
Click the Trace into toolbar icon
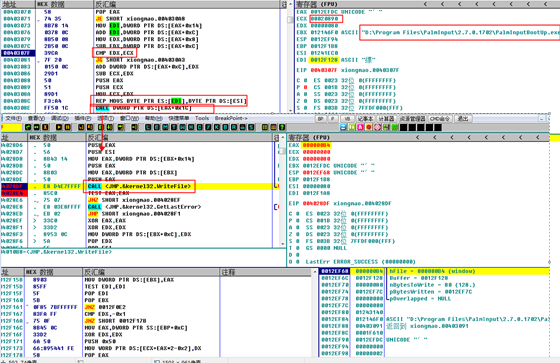101,127
